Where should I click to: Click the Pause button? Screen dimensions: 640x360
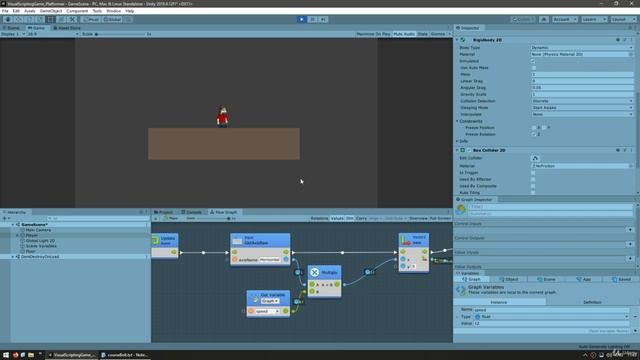tap(312, 19)
